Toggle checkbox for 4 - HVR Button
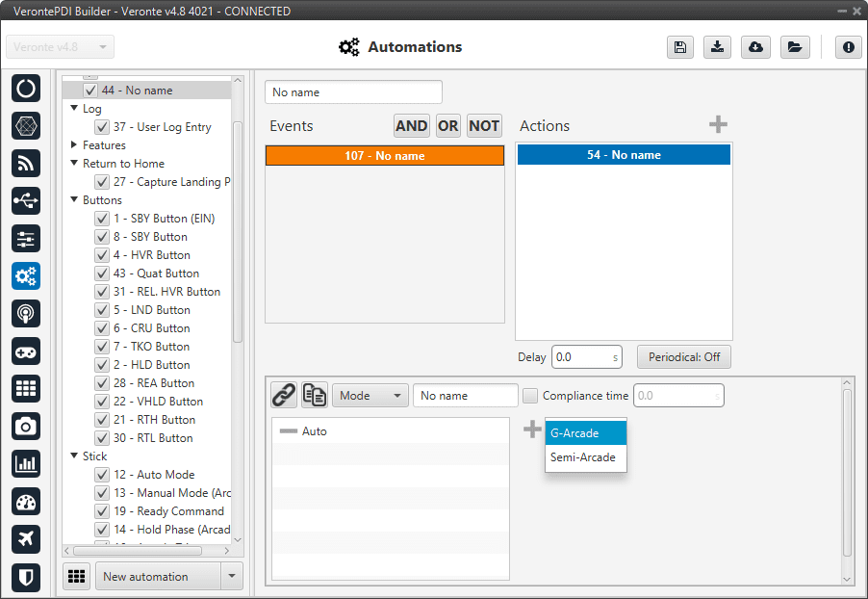This screenshot has width=868, height=599. (102, 255)
